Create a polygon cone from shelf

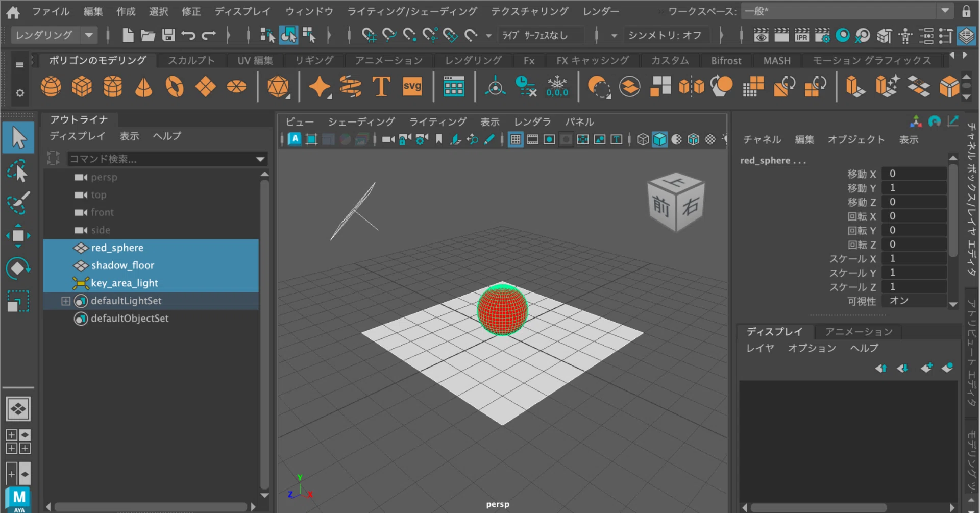143,87
